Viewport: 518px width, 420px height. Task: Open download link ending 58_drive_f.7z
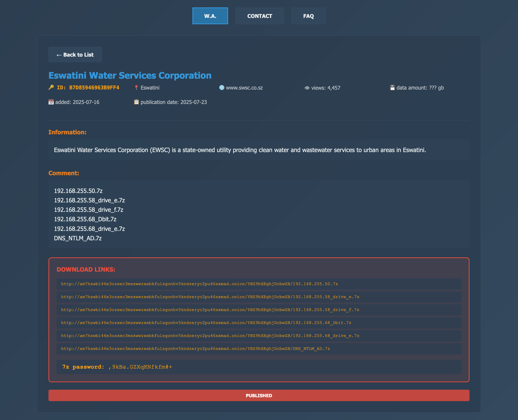pyautogui.click(x=259, y=310)
